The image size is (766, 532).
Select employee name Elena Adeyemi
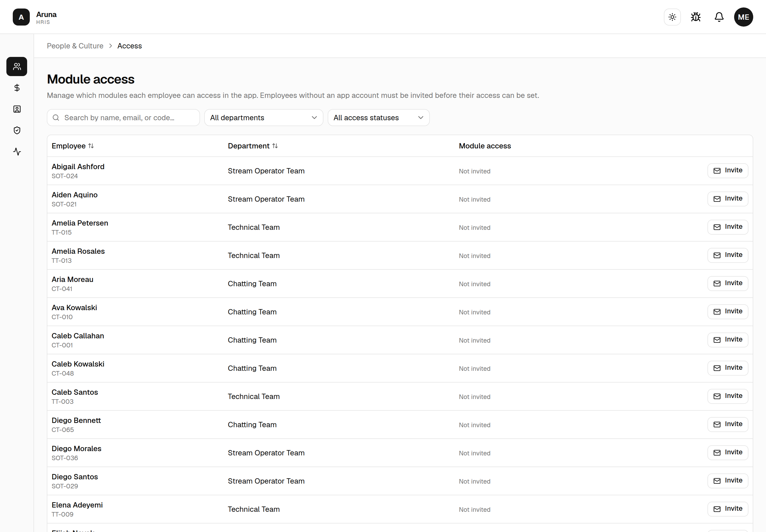click(77, 505)
